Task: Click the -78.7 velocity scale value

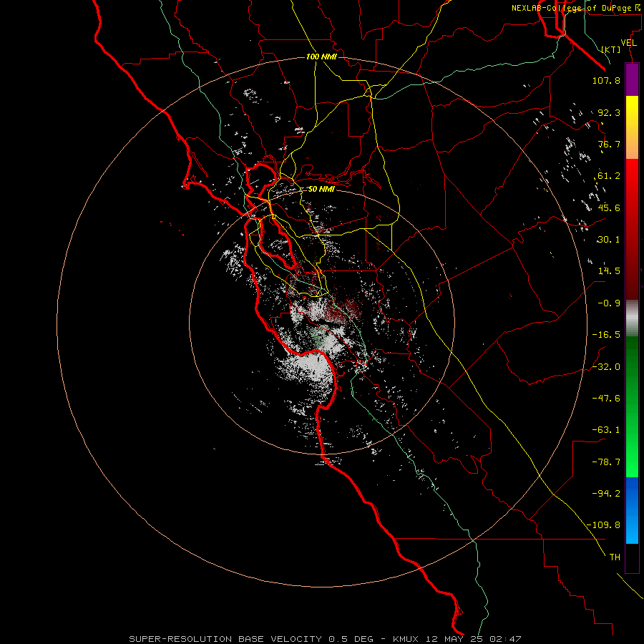Action: pos(606,462)
